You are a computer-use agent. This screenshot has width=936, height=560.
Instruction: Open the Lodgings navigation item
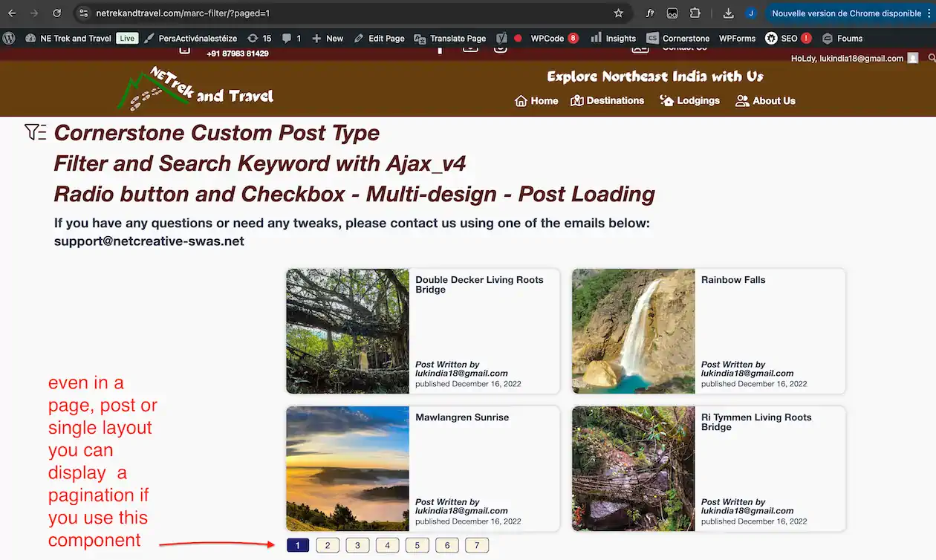[689, 101]
